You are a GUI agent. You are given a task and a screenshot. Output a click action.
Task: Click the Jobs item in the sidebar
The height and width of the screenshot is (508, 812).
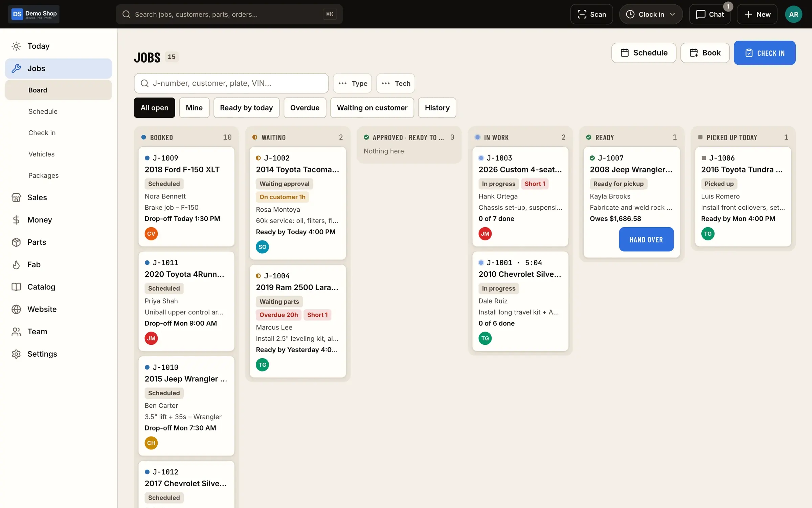coord(59,68)
